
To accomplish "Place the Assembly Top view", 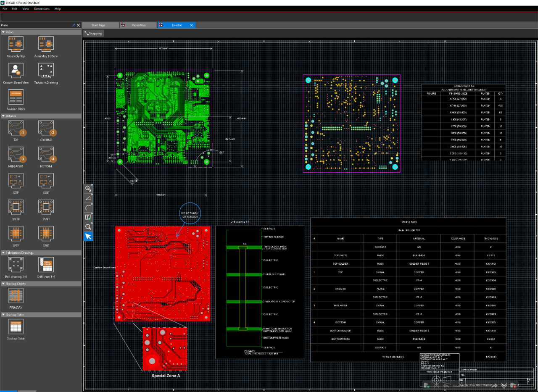I will 16,44.
